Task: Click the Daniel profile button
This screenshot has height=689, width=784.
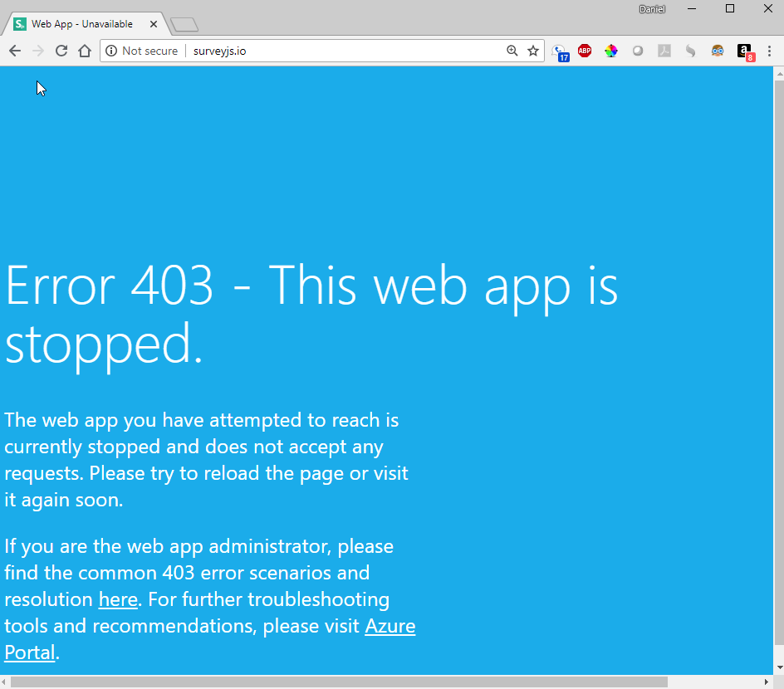Action: 652,9
